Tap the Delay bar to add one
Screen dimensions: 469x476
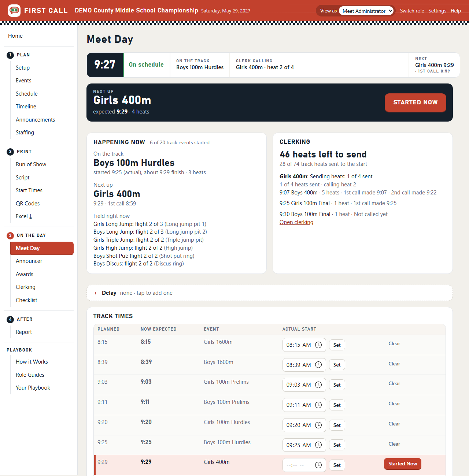pos(270,293)
